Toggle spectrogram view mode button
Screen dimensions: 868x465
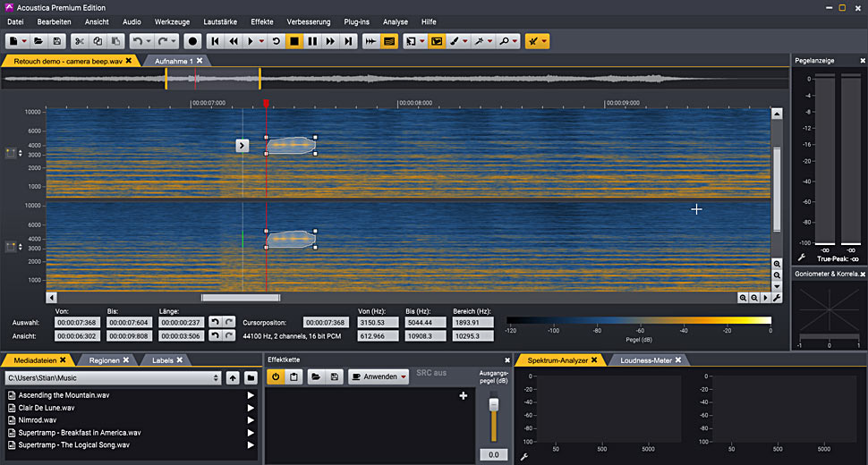(x=389, y=41)
